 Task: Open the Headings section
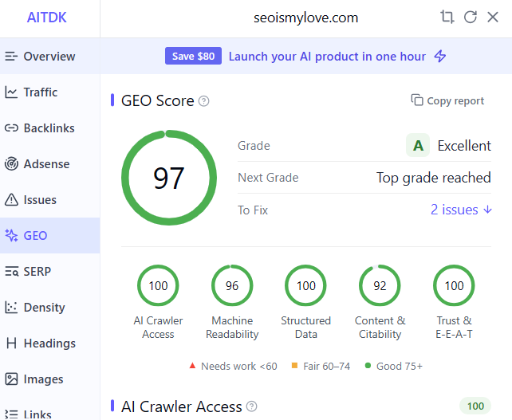(x=50, y=343)
